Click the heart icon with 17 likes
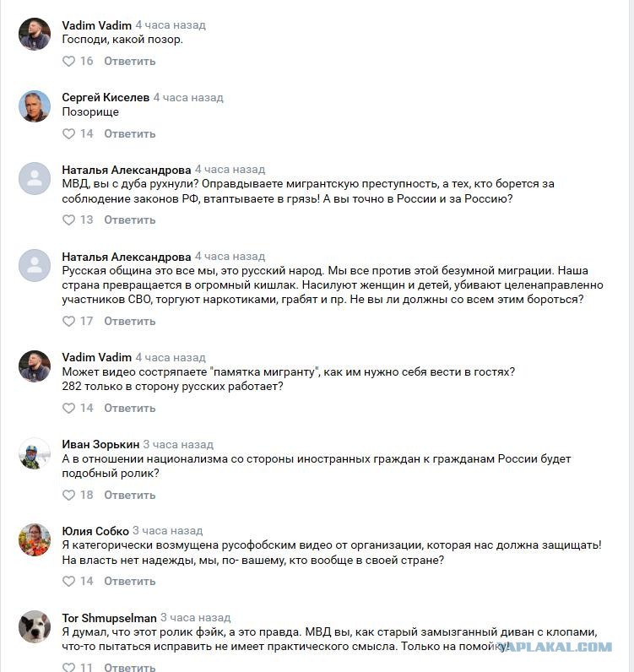The width and height of the screenshot is (634, 672). [68, 321]
